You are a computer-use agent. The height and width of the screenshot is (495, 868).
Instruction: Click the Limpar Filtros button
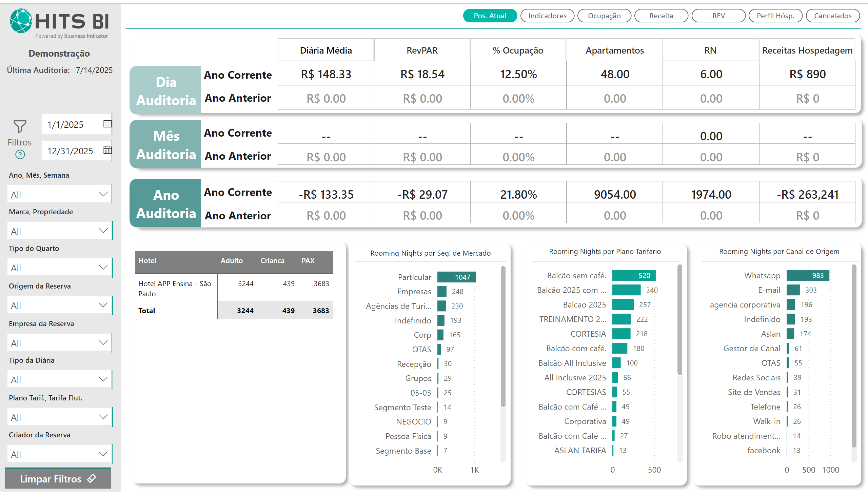click(51, 479)
